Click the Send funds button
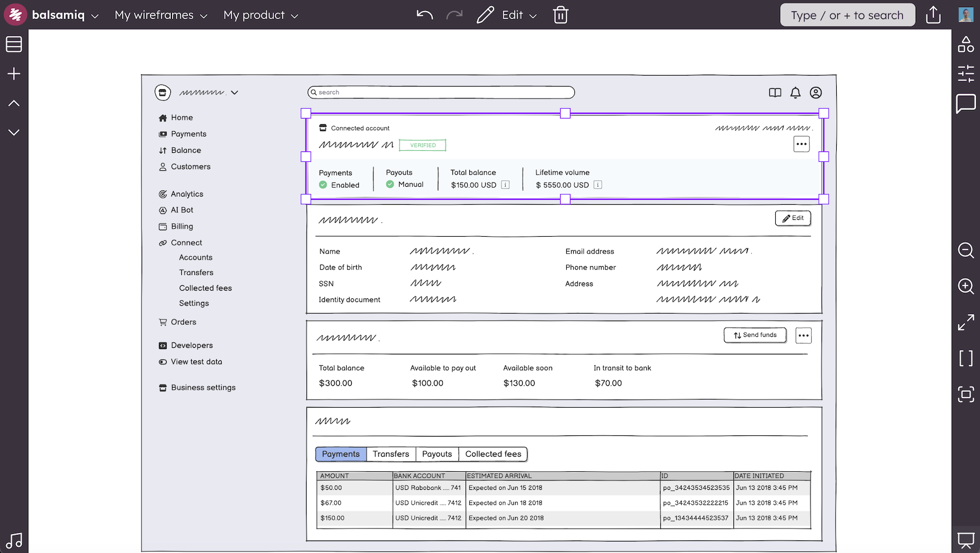Viewport: 980px width, 553px height. pos(755,335)
